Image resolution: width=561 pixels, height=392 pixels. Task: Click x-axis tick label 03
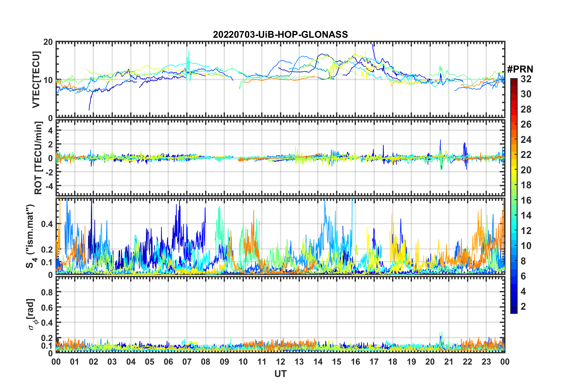click(112, 362)
